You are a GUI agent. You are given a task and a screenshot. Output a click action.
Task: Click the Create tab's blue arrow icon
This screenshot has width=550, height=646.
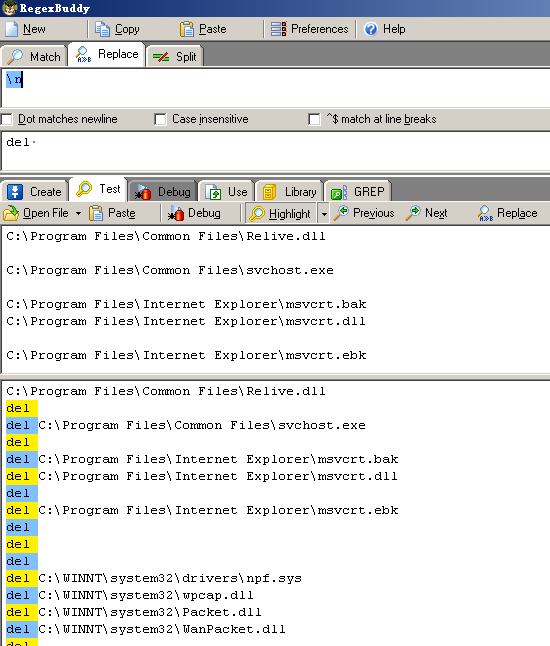pos(15,192)
